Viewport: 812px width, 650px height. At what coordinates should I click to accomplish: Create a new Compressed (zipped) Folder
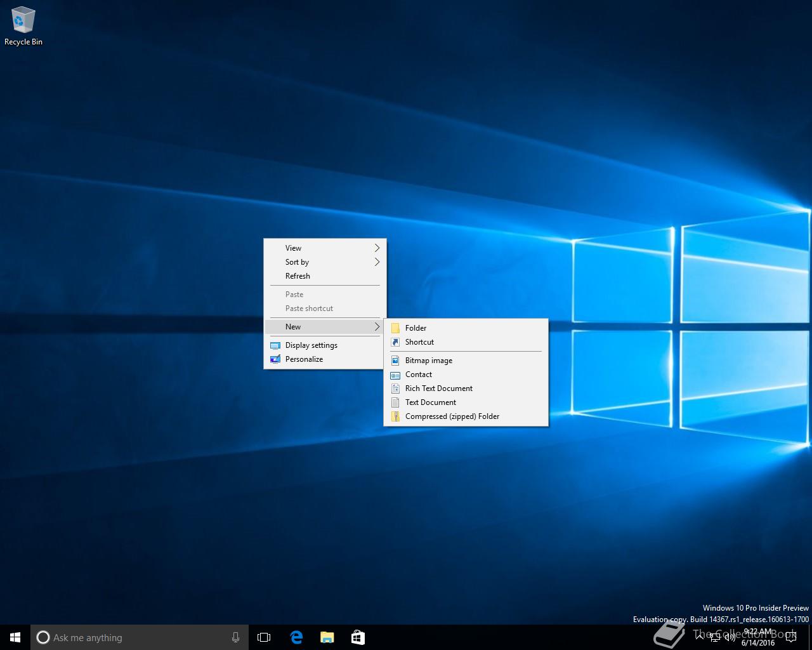[466, 416]
